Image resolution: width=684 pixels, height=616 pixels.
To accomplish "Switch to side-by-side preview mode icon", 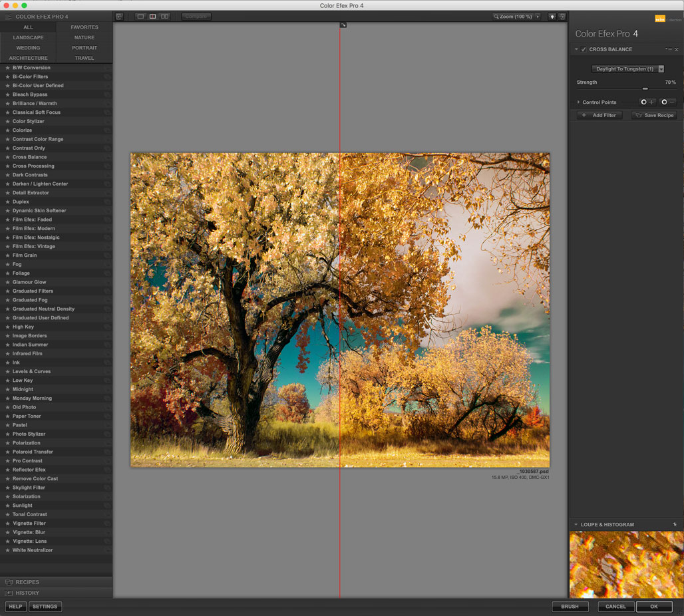I will pyautogui.click(x=164, y=16).
